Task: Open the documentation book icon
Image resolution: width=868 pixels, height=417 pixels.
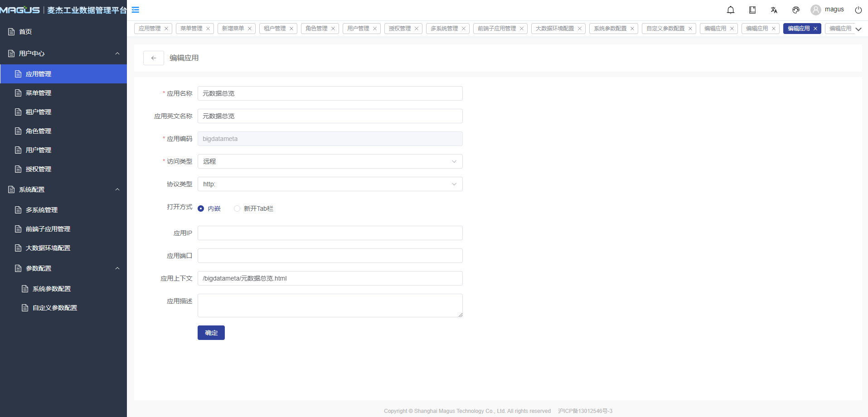Action: pyautogui.click(x=752, y=10)
